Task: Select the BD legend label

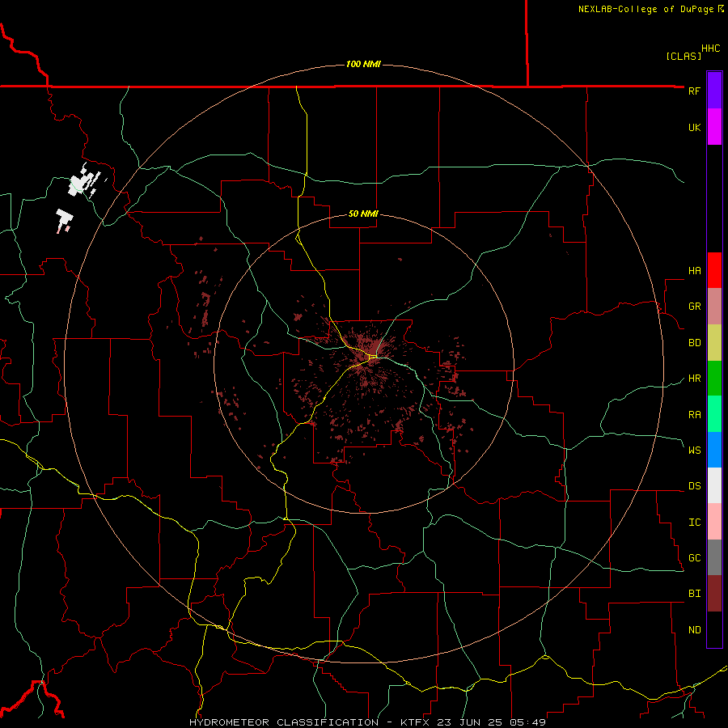Action: pyautogui.click(x=694, y=343)
